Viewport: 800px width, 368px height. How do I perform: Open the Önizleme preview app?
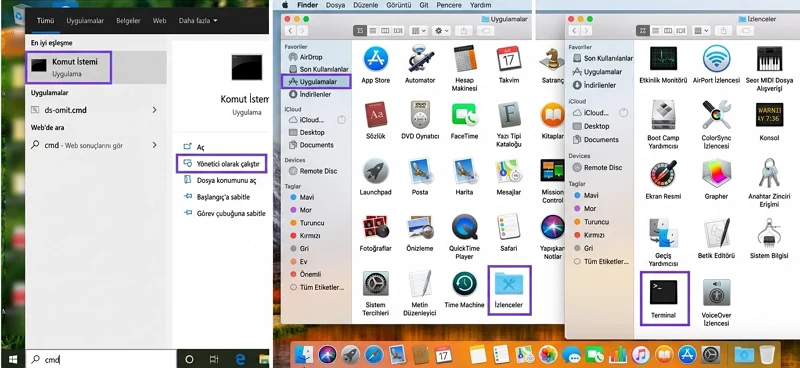(x=420, y=227)
